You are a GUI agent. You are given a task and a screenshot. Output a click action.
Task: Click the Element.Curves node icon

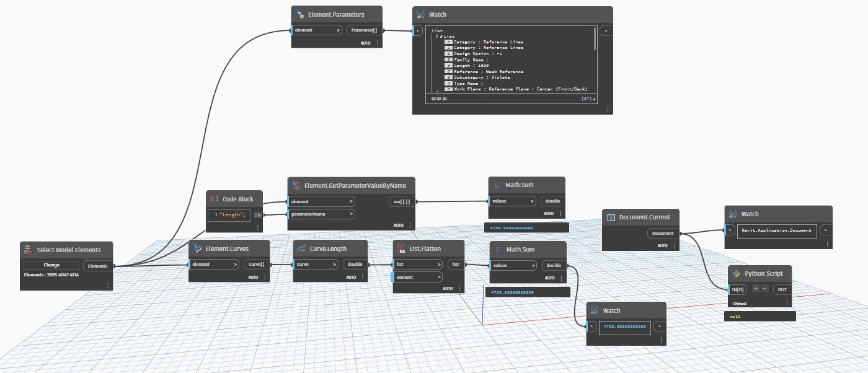(197, 248)
